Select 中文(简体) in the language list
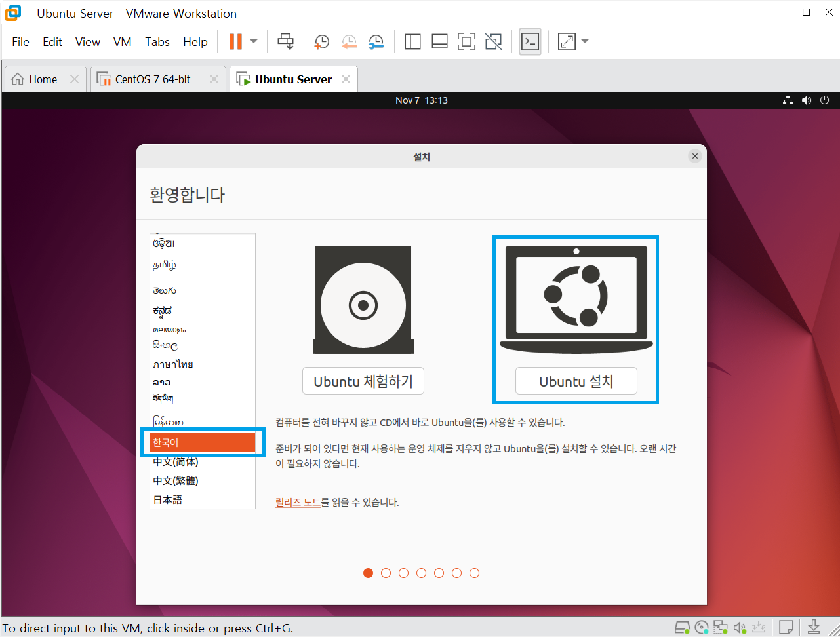The height and width of the screenshot is (637, 840). tap(203, 462)
